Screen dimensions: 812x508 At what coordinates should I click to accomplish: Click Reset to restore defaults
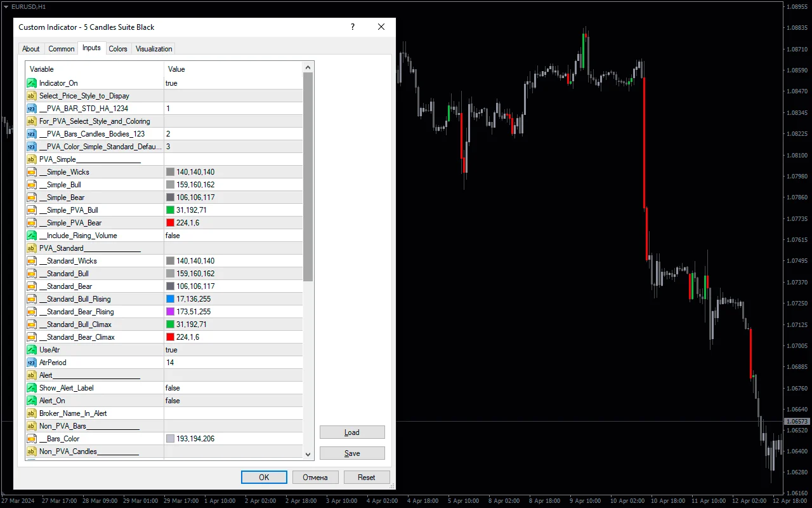[367, 477]
